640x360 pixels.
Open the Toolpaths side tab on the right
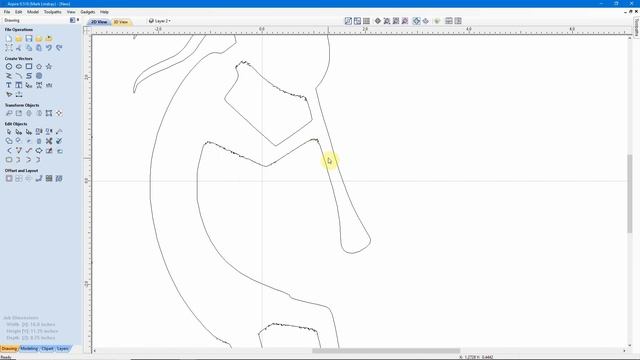[636, 27]
